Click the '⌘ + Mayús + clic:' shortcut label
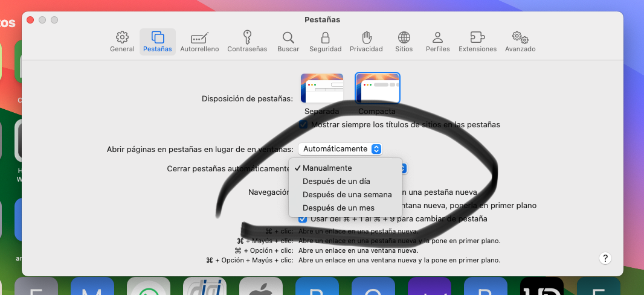This screenshot has height=295, width=644. (x=265, y=241)
